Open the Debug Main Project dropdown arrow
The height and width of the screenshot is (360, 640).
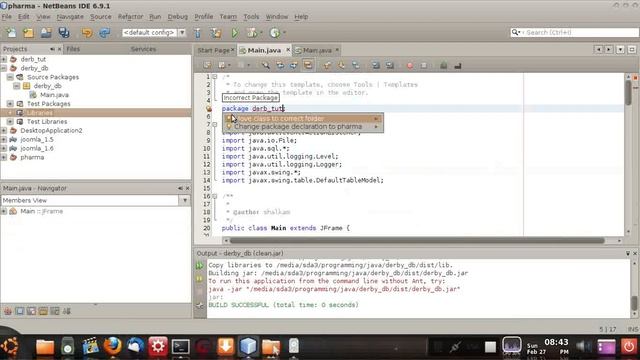tap(261, 33)
